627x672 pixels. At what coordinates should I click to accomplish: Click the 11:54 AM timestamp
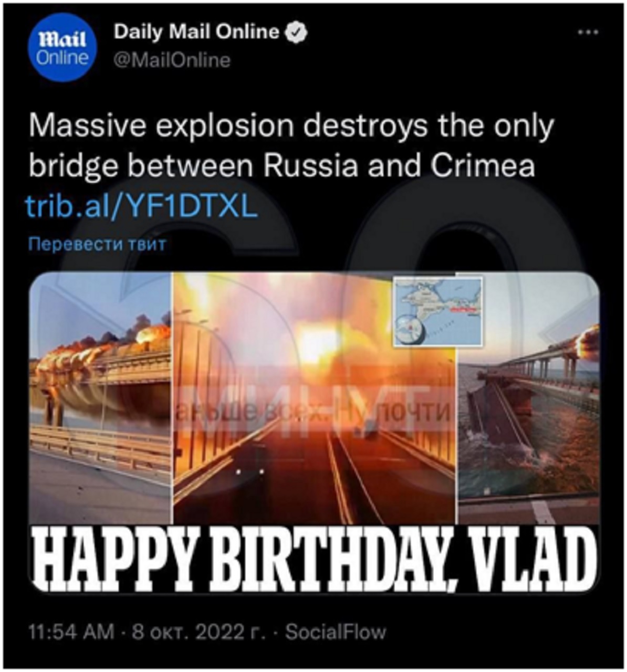click(71, 632)
